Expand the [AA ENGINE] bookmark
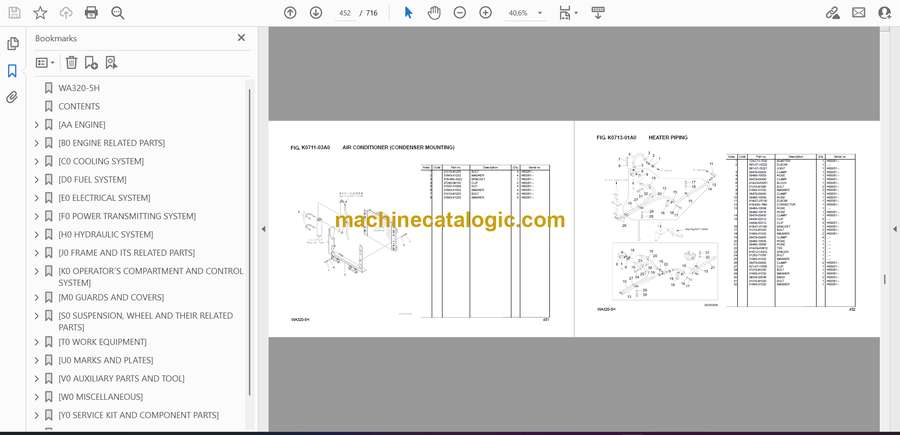This screenshot has height=435, width=900. 37,125
